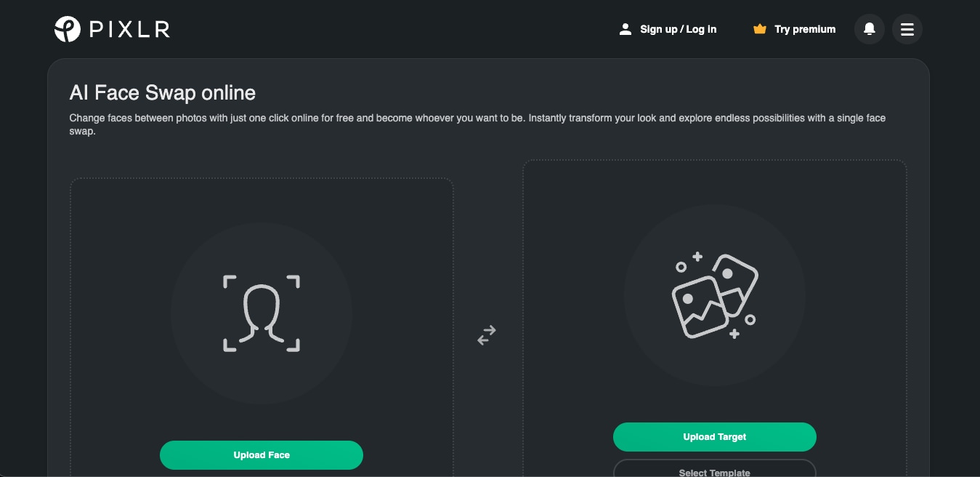Select the Try premium text link
The image size is (980, 477).
805,29
